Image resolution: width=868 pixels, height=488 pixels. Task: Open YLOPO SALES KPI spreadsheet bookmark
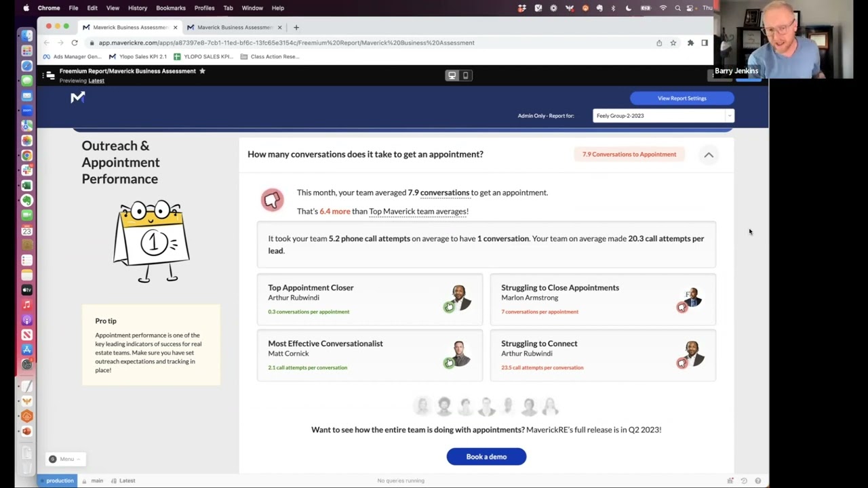[203, 56]
